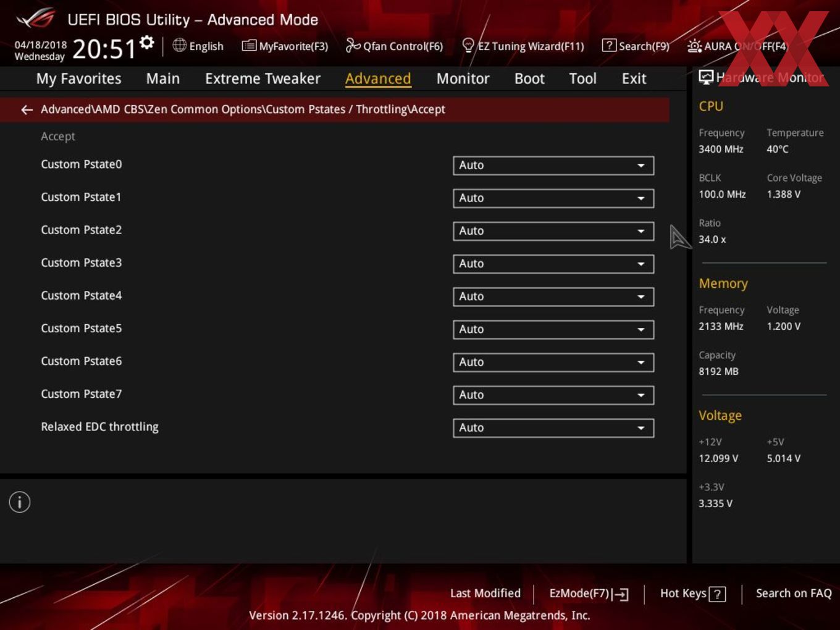This screenshot has width=840, height=630.
Task: Open Custom Pstate4 dropdown
Action: click(553, 296)
